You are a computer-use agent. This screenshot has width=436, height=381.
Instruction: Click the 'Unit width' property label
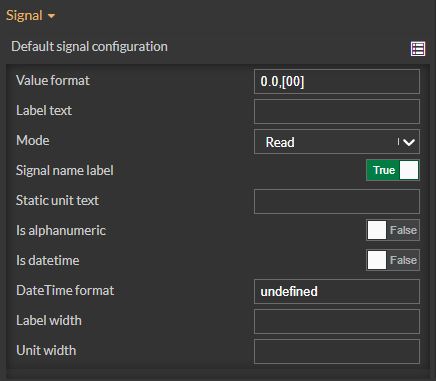click(x=46, y=350)
